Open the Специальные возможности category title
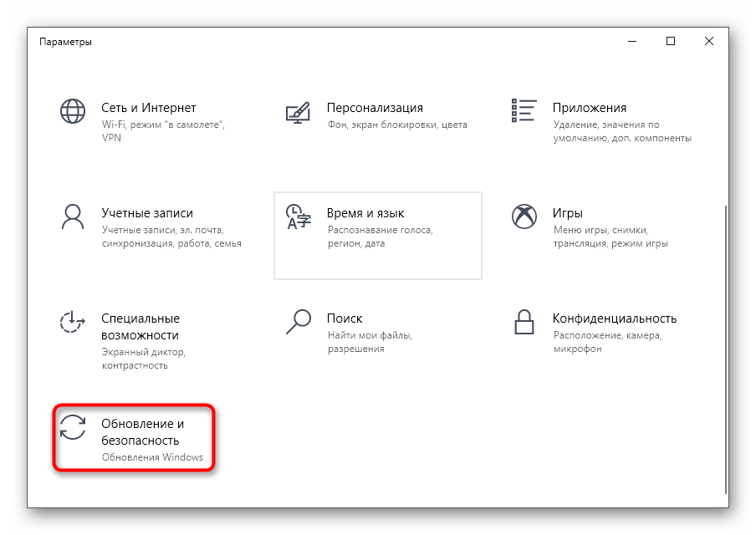 coord(140,327)
